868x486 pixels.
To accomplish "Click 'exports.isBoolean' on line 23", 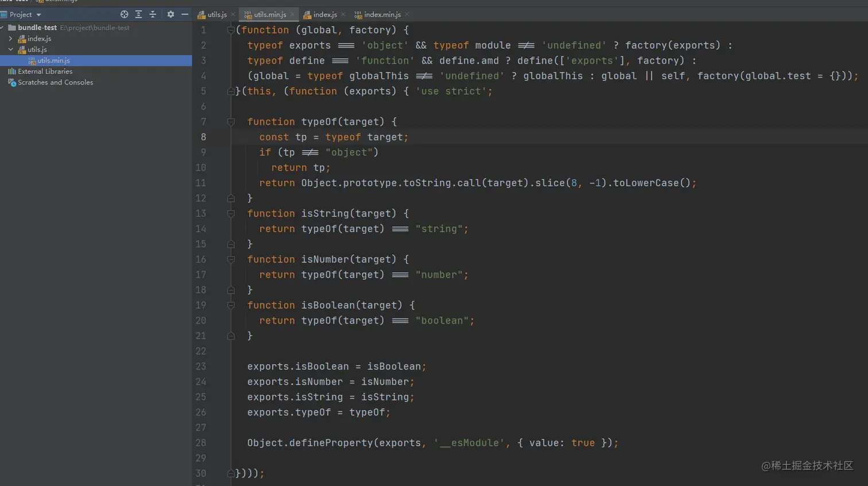I will (x=298, y=367).
